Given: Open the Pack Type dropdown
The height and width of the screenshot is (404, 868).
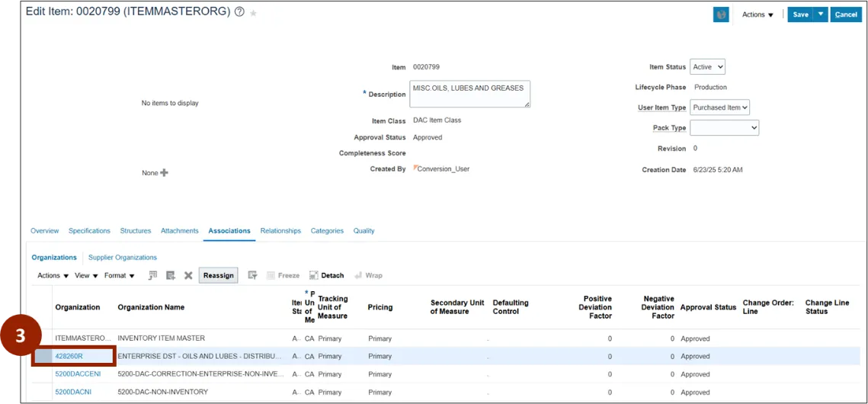Looking at the screenshot, I should click(x=724, y=128).
